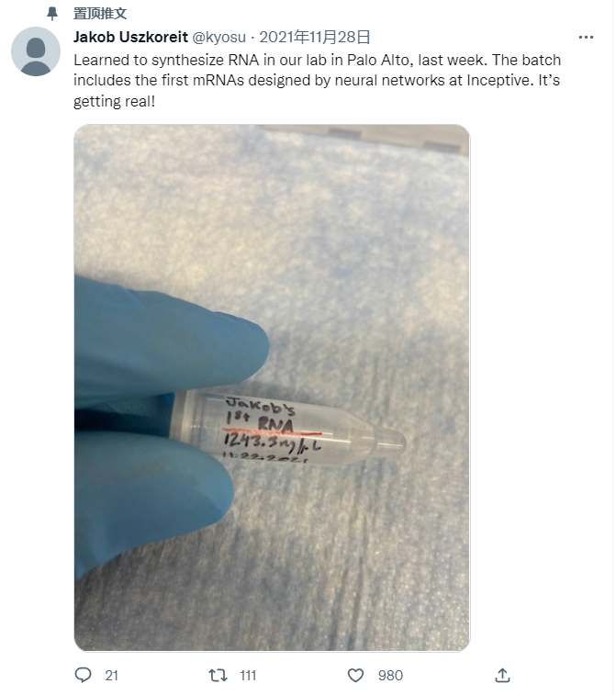Click the retweet count 111

click(x=248, y=676)
